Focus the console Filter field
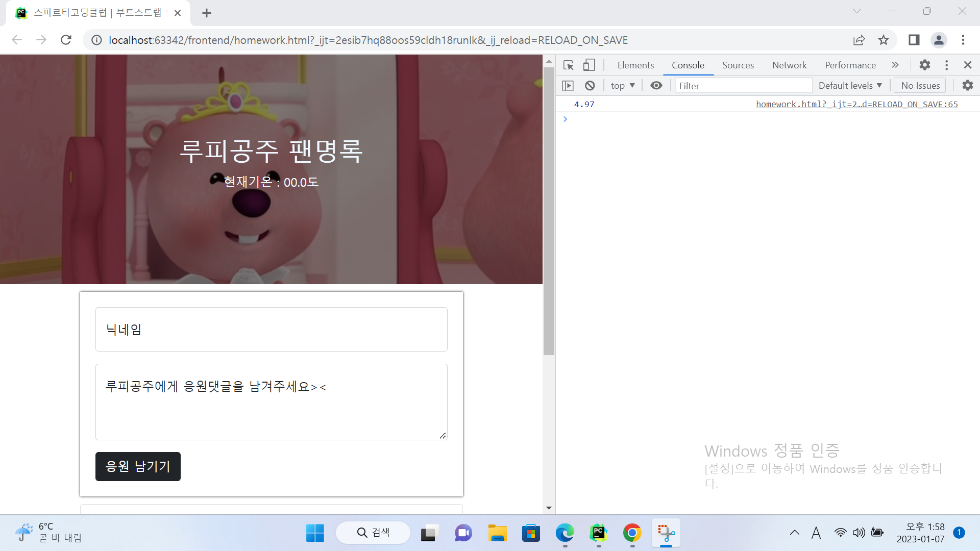 click(744, 86)
